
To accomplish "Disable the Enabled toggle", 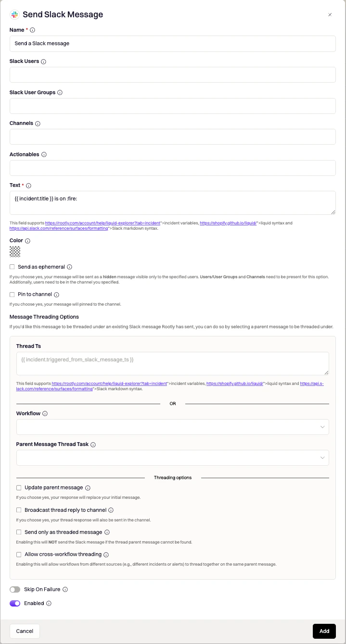I will pos(14,603).
